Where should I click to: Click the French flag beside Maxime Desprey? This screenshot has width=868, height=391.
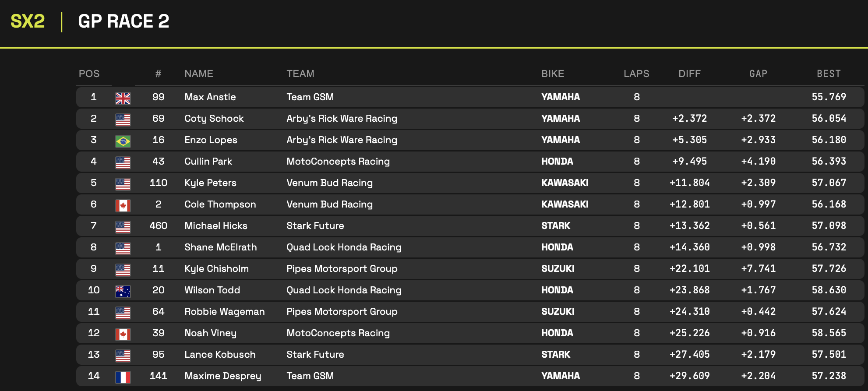(x=123, y=377)
